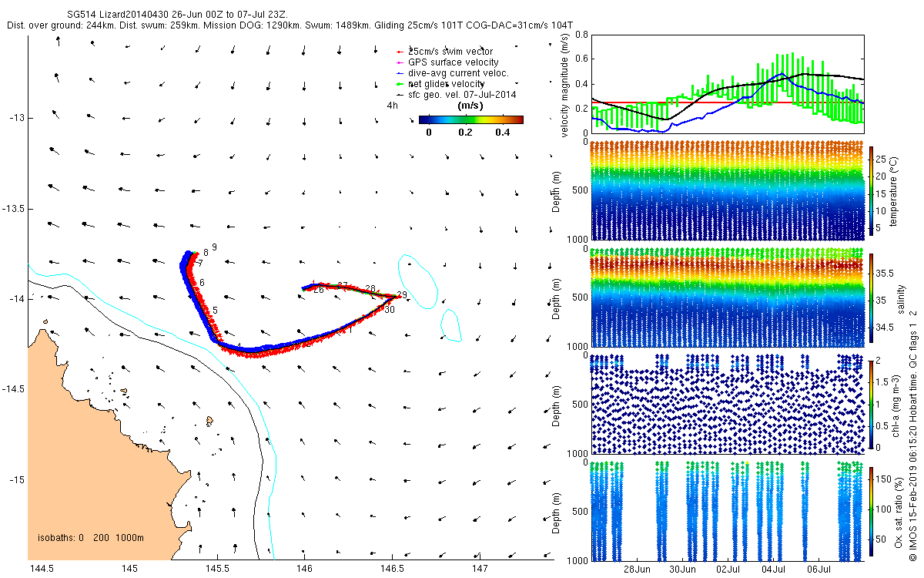Select 'net glider velocity' legend text
This screenshot has width=924, height=578.
(x=446, y=84)
